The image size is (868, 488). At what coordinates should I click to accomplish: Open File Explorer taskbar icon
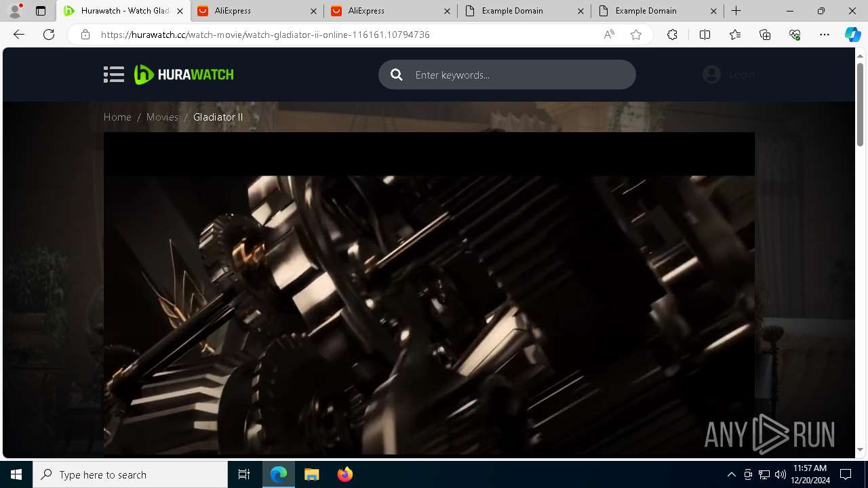311,474
